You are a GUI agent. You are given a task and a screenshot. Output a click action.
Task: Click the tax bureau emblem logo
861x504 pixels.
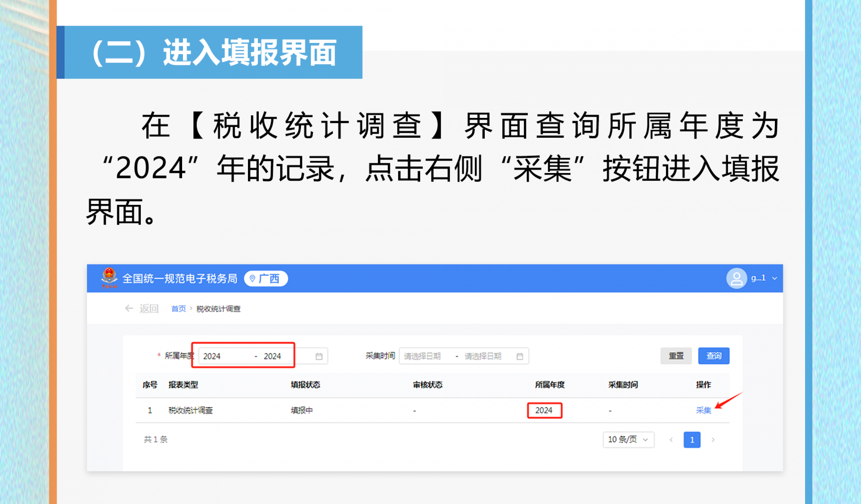click(109, 278)
